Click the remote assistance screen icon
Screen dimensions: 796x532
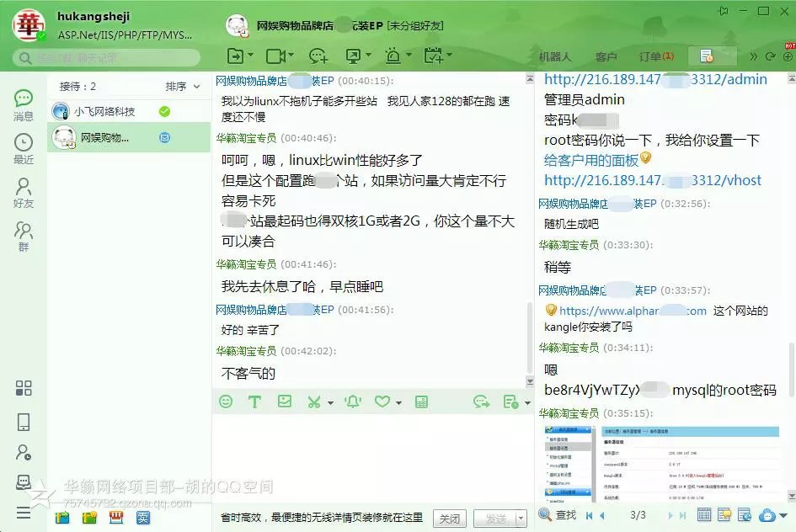[353, 56]
